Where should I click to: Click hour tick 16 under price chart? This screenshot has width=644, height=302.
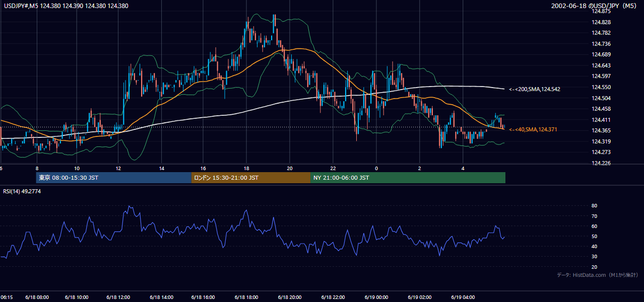pos(203,168)
